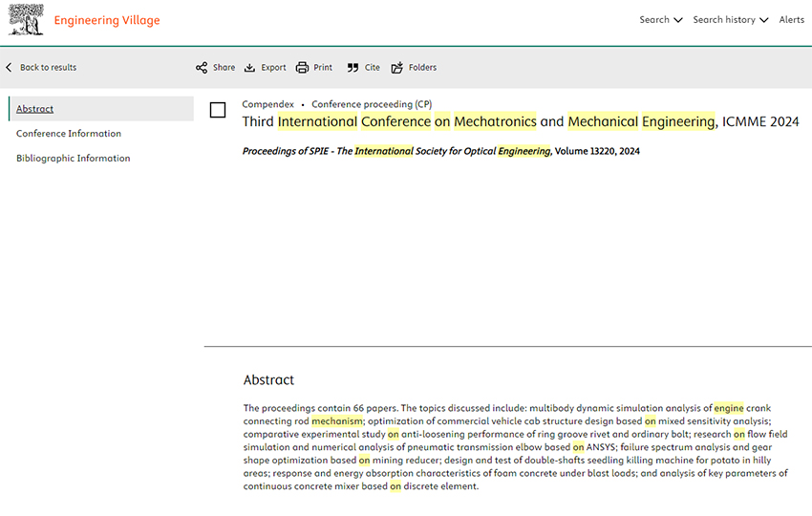Open the Search dropdown menu

pyautogui.click(x=661, y=20)
